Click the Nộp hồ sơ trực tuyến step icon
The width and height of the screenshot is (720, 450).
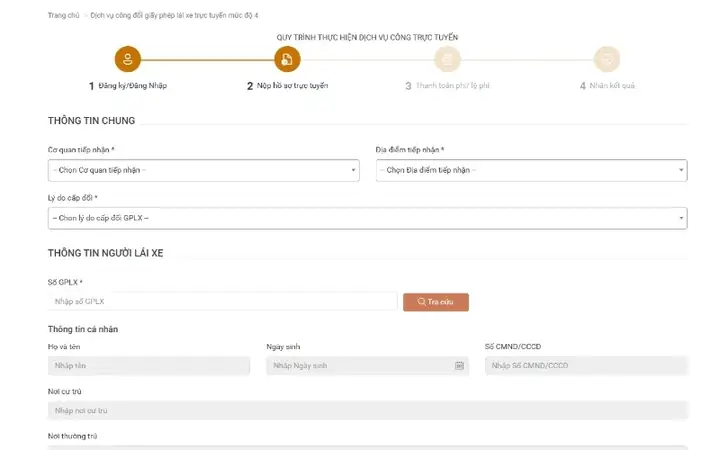(287, 60)
